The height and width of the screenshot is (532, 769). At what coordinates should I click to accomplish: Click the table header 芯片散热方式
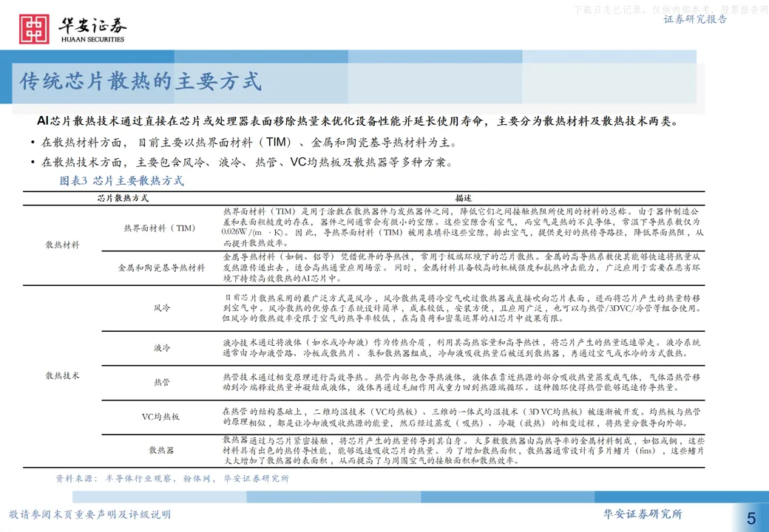coord(123,198)
